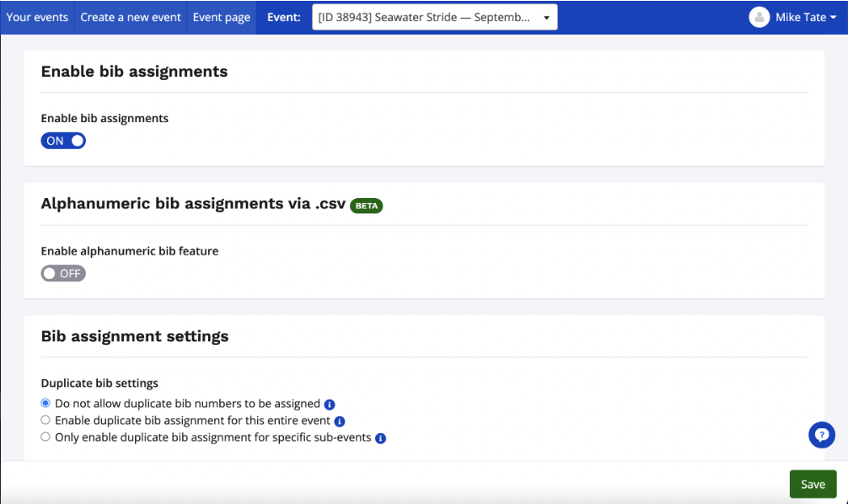Choose 'Only enable duplicate bib for specific sub-events'

click(x=46, y=437)
